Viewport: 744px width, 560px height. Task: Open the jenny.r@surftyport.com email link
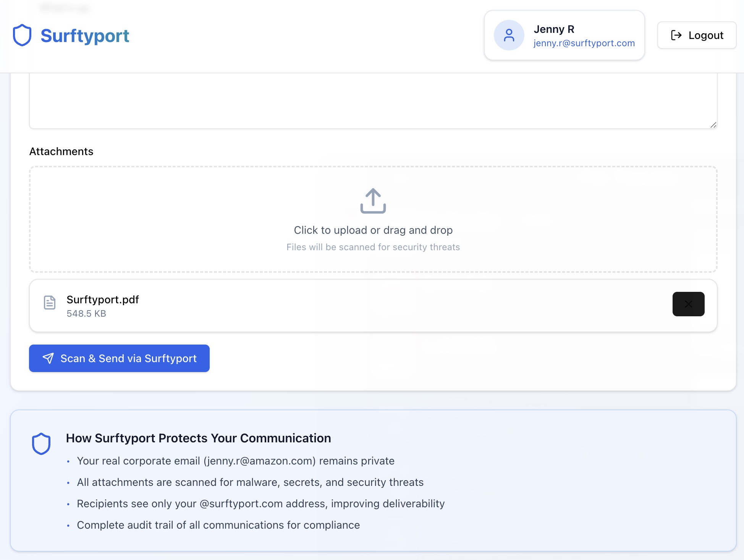(584, 43)
